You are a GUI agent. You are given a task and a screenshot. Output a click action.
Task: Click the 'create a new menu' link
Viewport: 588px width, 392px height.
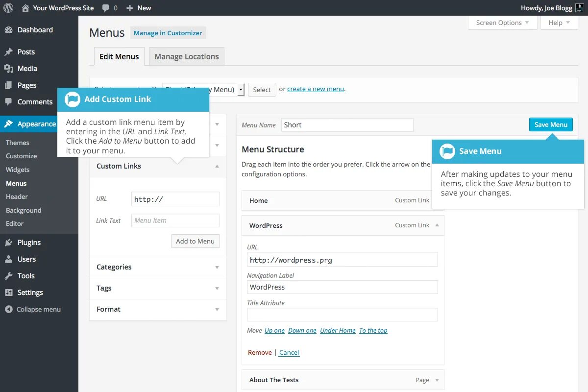[x=316, y=89]
